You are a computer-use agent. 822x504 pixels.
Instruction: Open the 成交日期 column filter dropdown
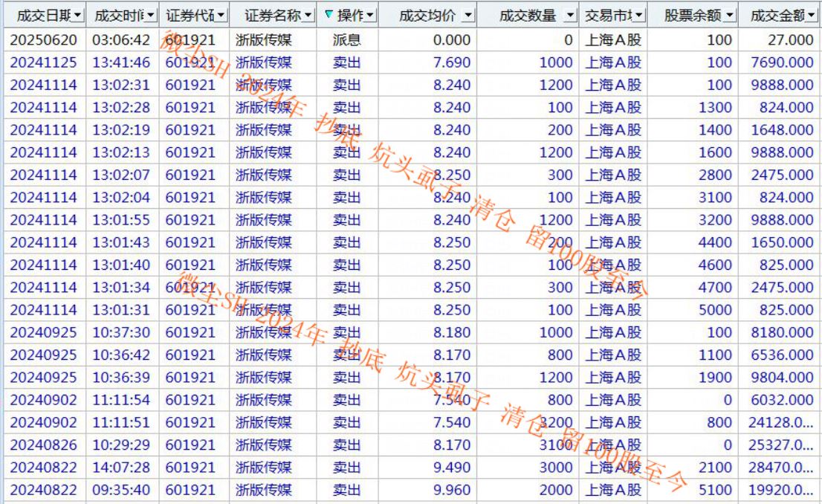78,16
